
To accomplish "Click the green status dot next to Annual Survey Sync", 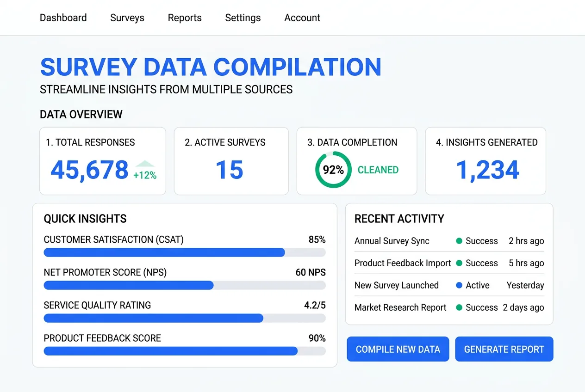I will click(459, 241).
